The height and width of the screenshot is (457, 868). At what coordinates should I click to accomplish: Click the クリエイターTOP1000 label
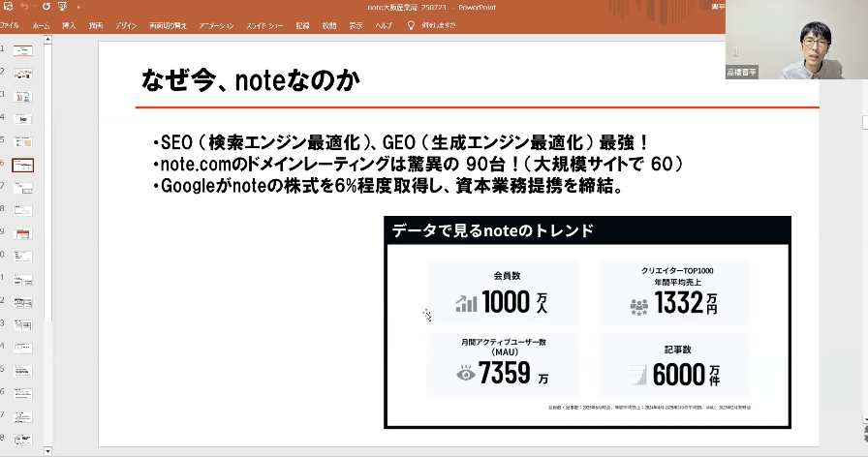click(x=677, y=270)
